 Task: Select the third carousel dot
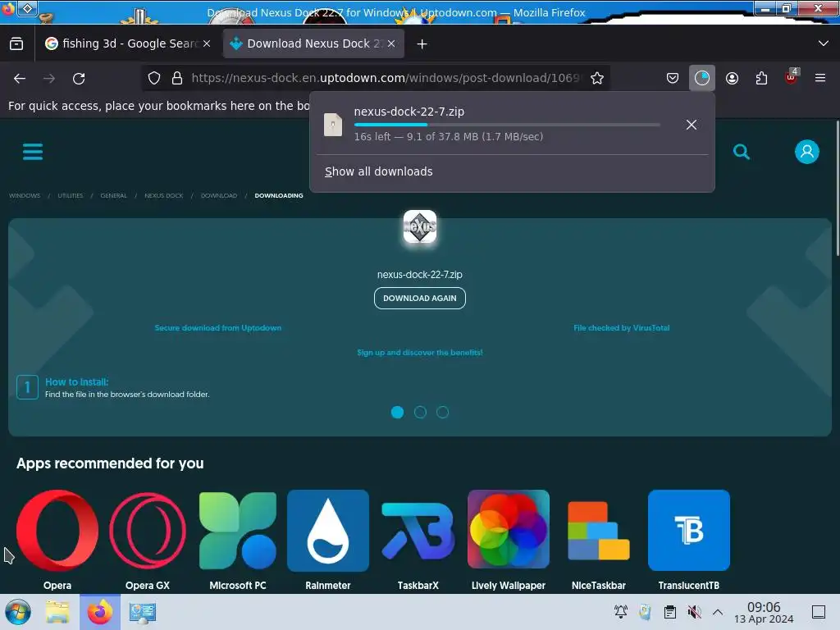(442, 412)
